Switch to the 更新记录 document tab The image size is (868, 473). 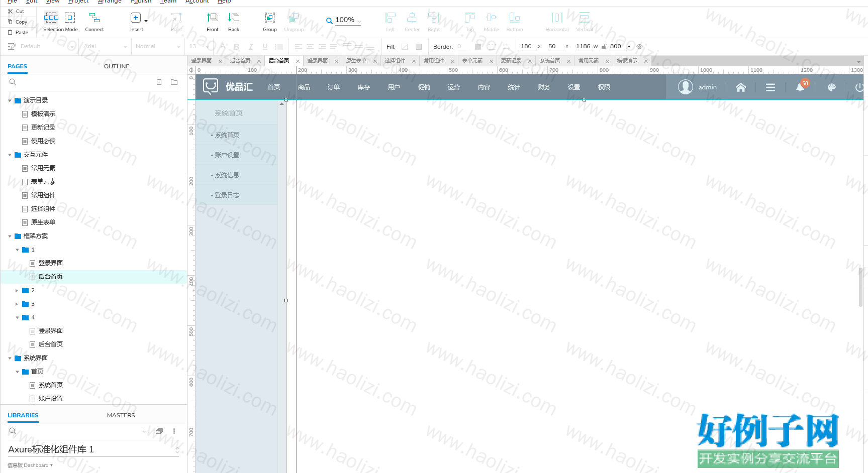[511, 61]
